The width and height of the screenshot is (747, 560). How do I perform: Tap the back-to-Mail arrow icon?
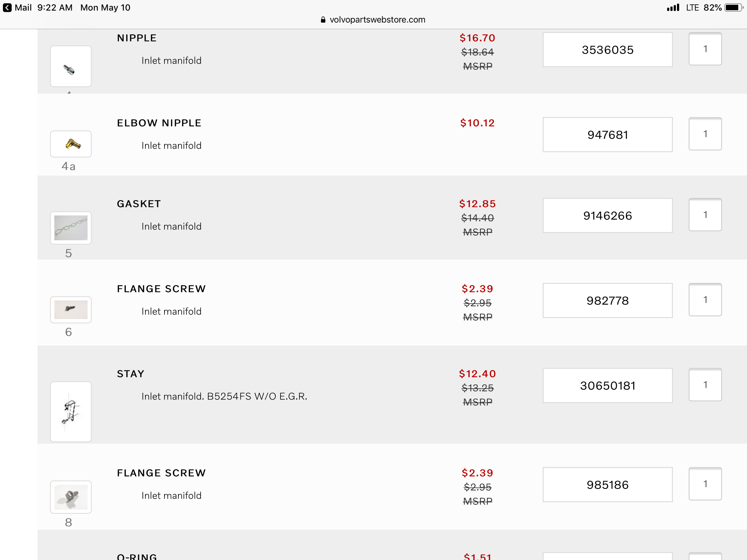[x=7, y=8]
